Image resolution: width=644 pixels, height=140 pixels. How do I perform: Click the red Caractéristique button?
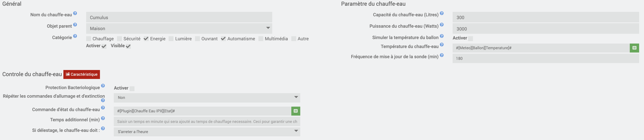[81, 74]
